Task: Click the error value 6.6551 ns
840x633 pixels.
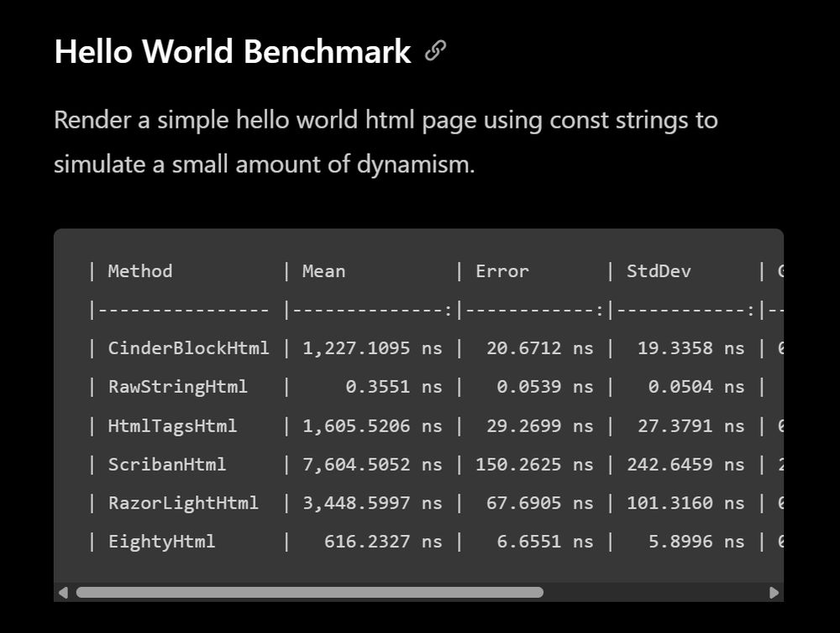Action: [x=545, y=541]
